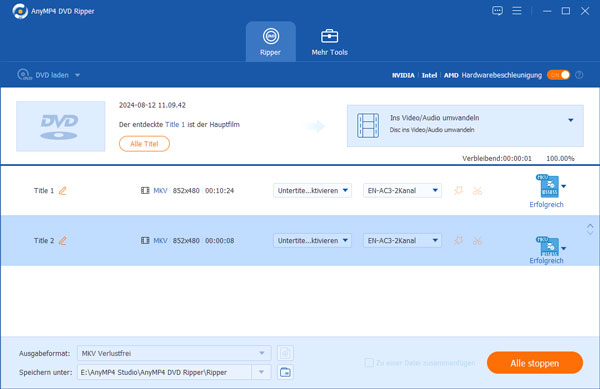Check the Zu einer Datei zusammenfügen checkbox
Viewport: 600px width, 389px height.
point(369,363)
